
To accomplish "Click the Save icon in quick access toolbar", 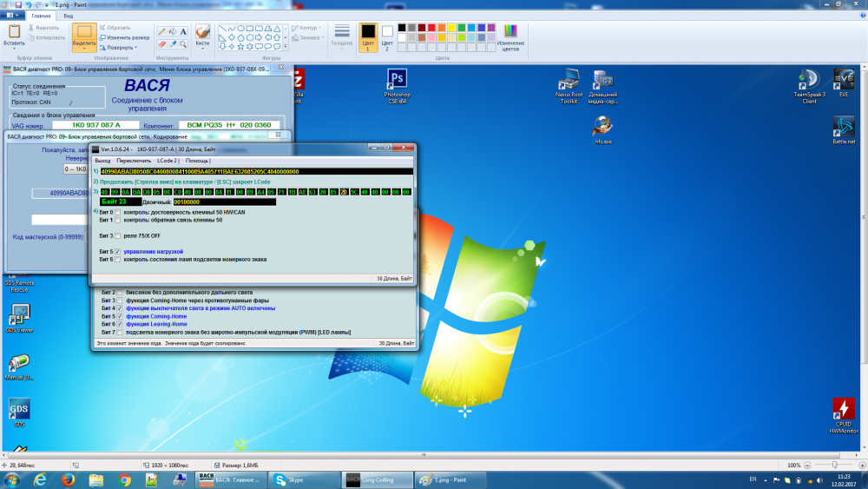I will tap(18, 4).
